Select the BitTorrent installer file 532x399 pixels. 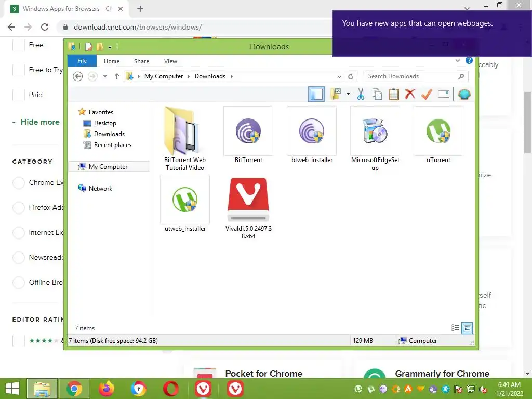[248, 136]
